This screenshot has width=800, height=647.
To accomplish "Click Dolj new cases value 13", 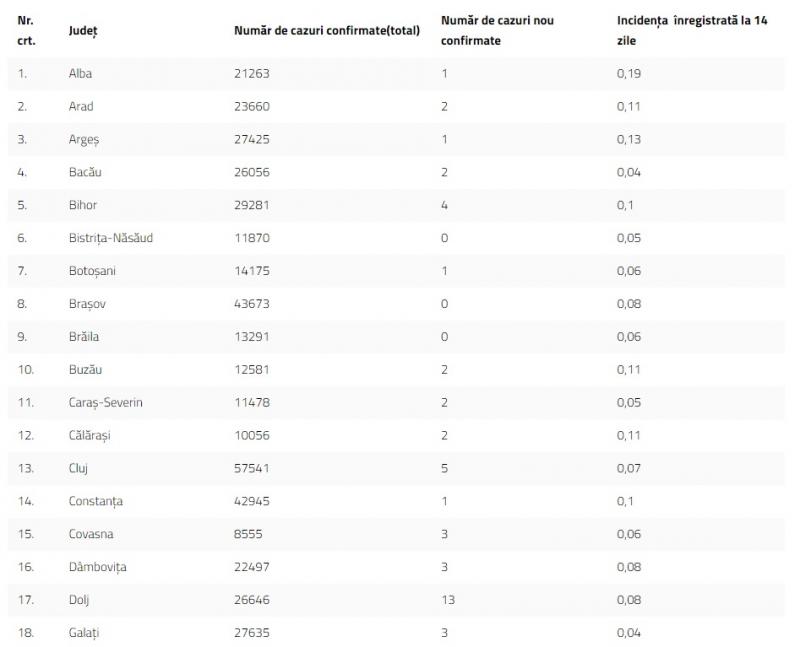I will (x=447, y=599).
